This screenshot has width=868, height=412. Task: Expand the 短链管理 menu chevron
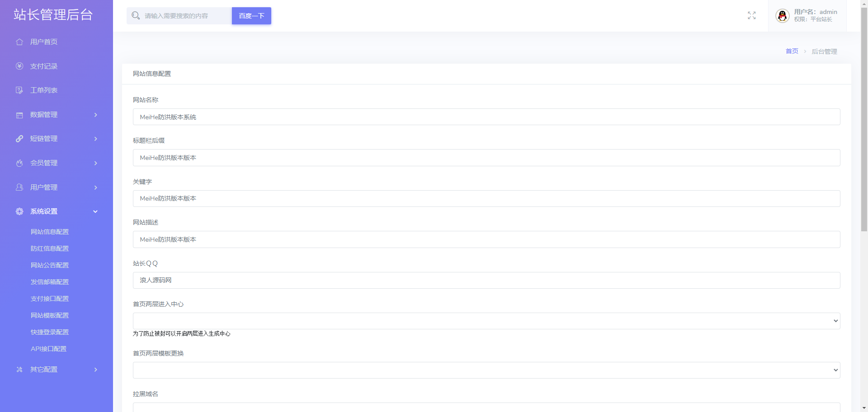point(95,139)
